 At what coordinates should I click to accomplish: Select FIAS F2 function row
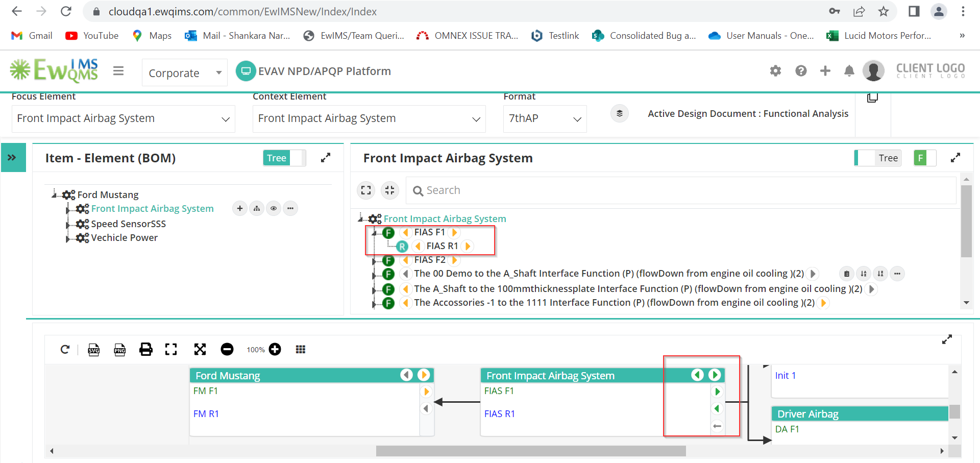coord(430,260)
